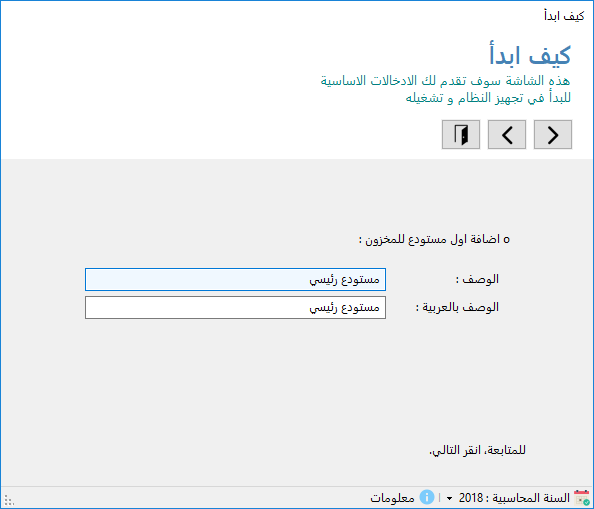
Task: Click the كيف ابدأ window title text
Action: click(564, 16)
